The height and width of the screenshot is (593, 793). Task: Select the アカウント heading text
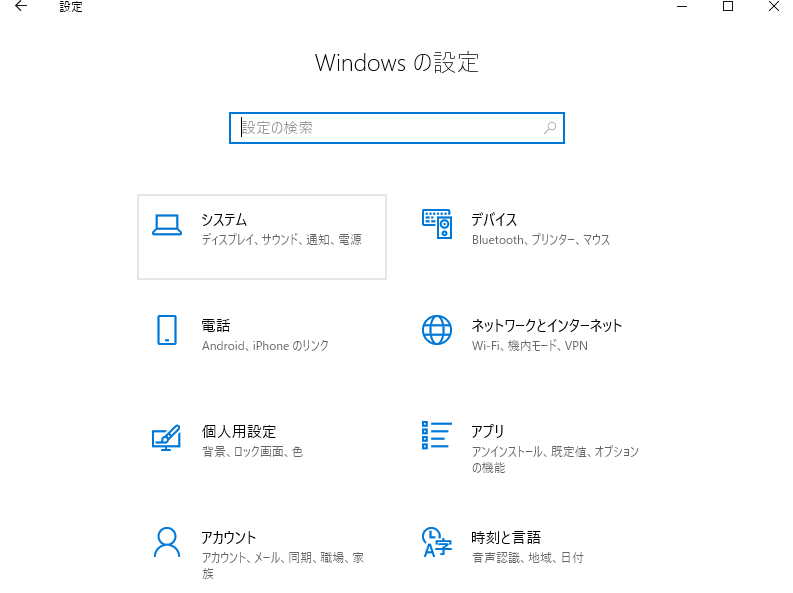point(229,538)
